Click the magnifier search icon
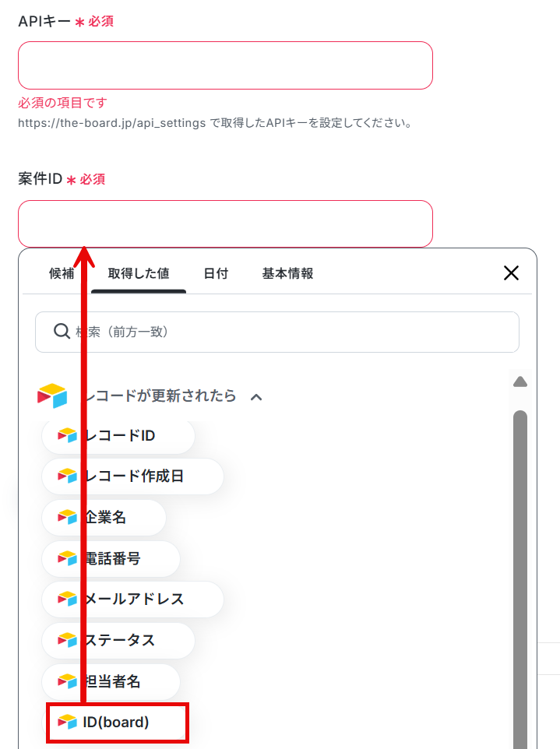The height and width of the screenshot is (749, 560). [62, 331]
